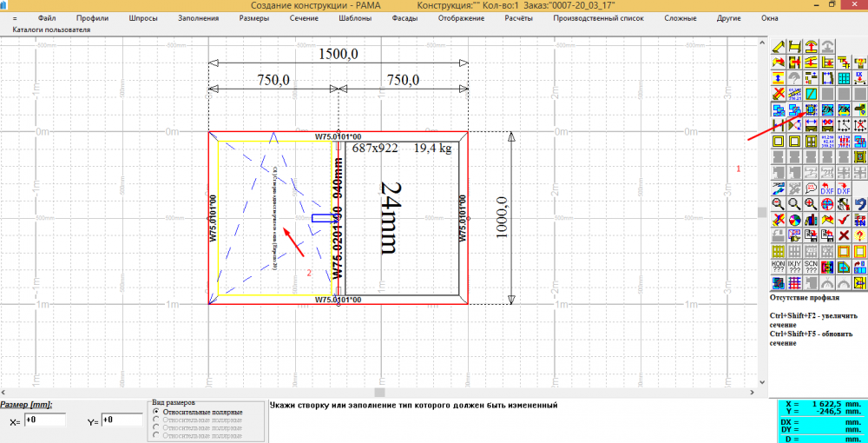868x443 pixels.
Task: Click the horizontal scrollbar thumb under canvas
Action: (x=380, y=392)
